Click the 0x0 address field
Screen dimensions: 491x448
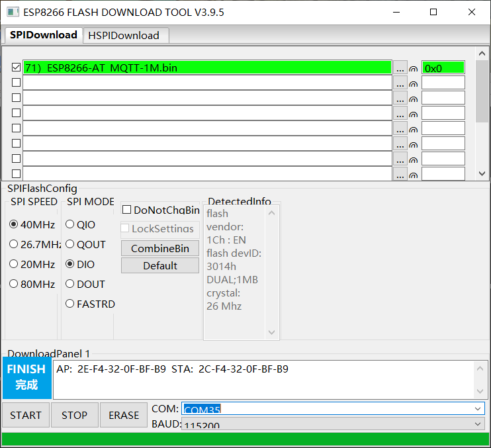[x=443, y=67]
